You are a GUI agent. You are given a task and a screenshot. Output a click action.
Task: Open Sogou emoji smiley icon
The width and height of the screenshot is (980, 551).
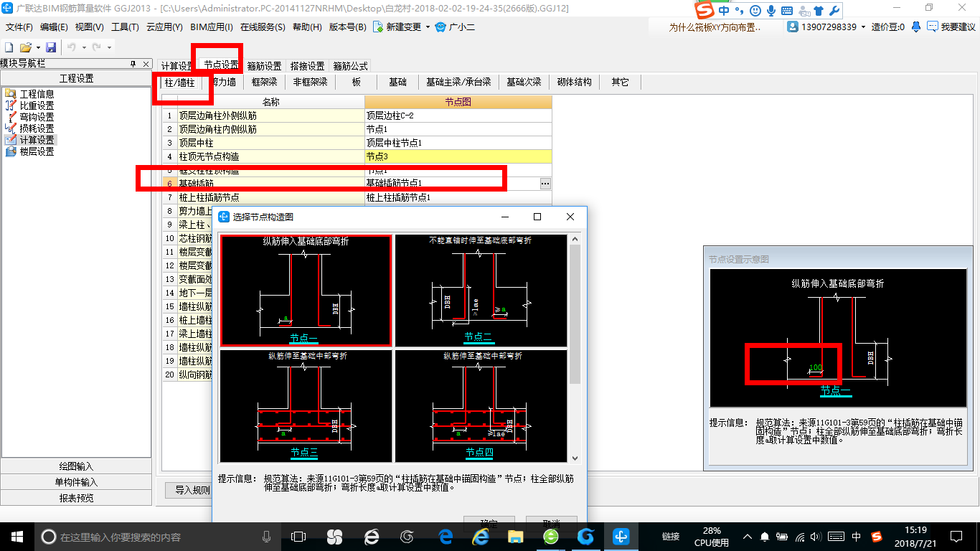(755, 11)
